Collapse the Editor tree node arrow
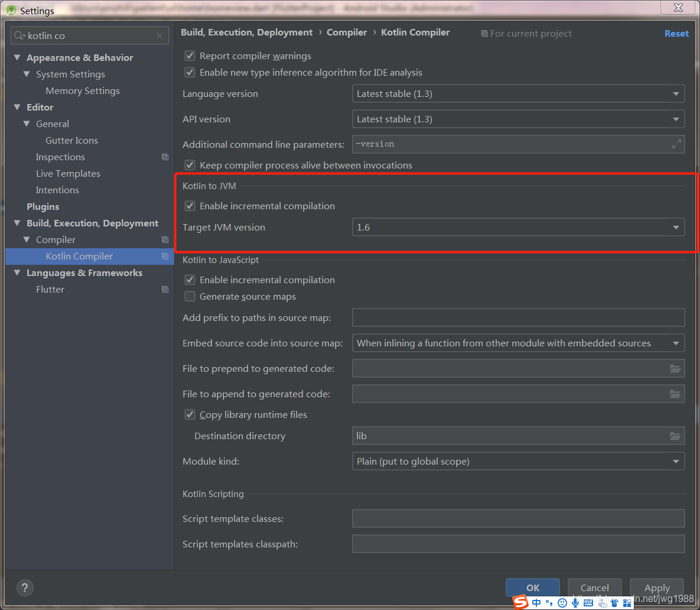 click(x=17, y=107)
